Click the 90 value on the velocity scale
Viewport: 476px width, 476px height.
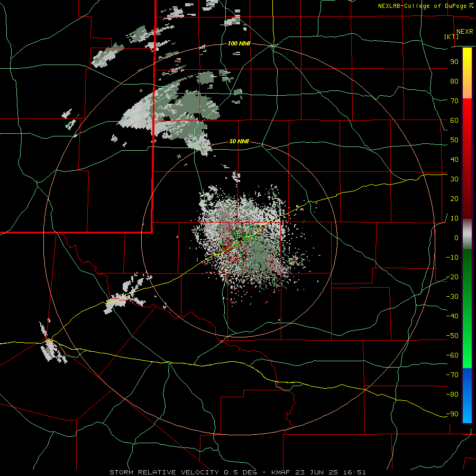(454, 62)
